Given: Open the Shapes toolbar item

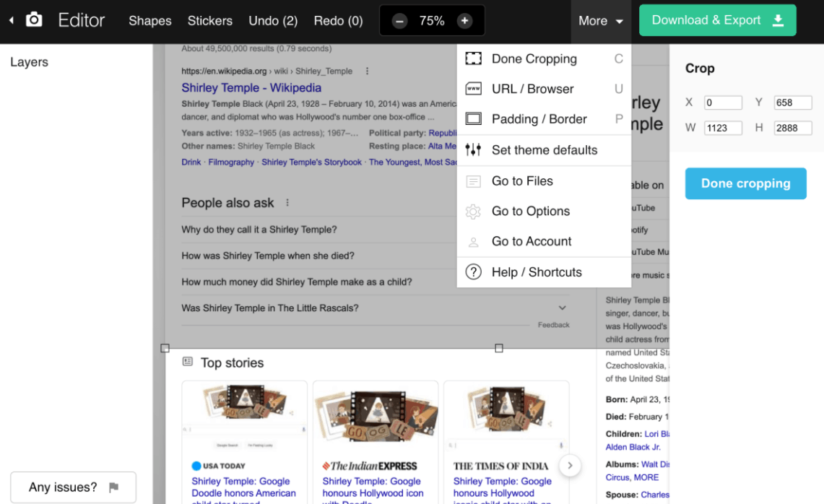Looking at the screenshot, I should tap(149, 21).
